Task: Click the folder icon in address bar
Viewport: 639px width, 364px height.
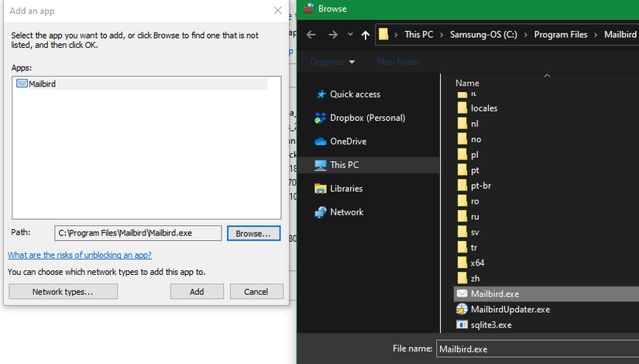Action: tap(383, 34)
